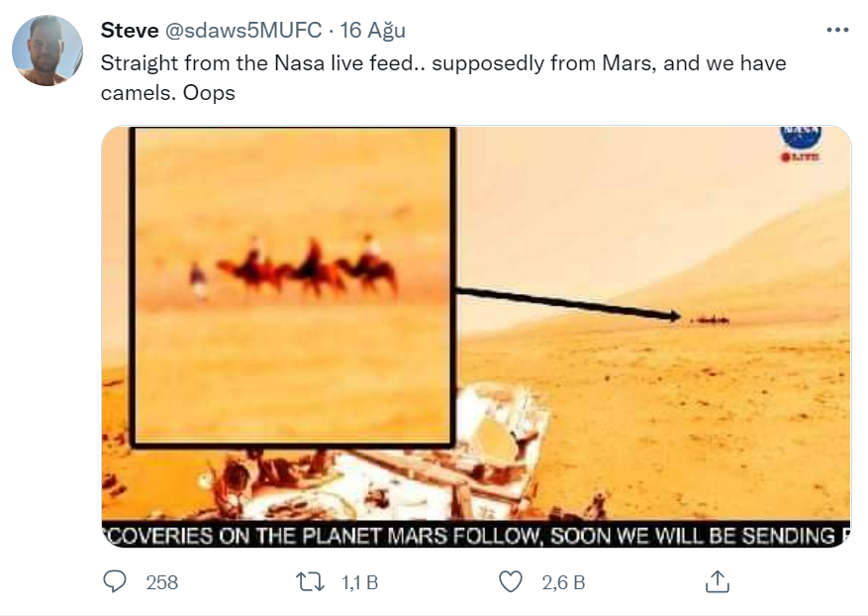This screenshot has width=868, height=616.
Task: Open the tweet's 16 Ağu date link
Action: tap(372, 31)
